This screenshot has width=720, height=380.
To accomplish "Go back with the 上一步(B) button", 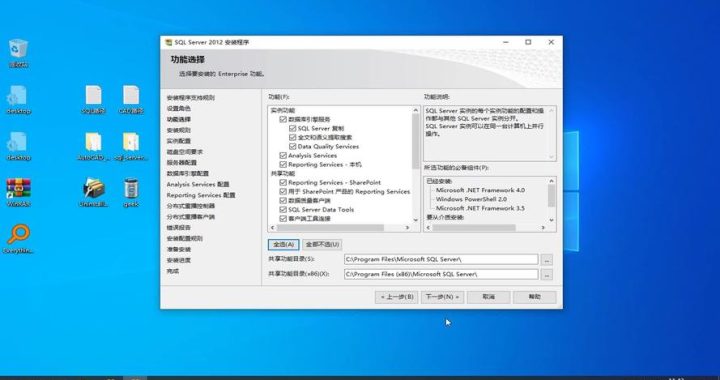I will [396, 297].
